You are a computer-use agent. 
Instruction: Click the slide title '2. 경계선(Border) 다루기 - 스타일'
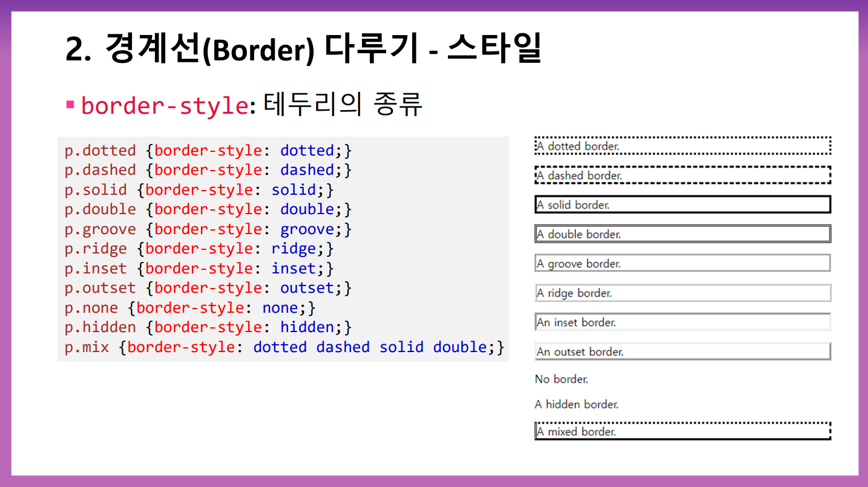(x=303, y=49)
